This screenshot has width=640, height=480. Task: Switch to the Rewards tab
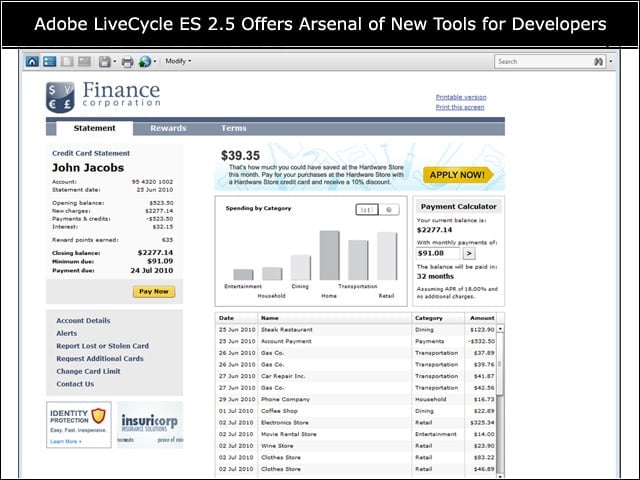[168, 128]
